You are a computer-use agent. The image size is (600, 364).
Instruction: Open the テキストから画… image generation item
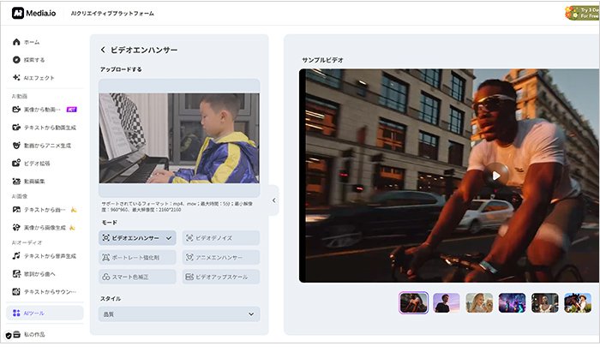coord(45,210)
